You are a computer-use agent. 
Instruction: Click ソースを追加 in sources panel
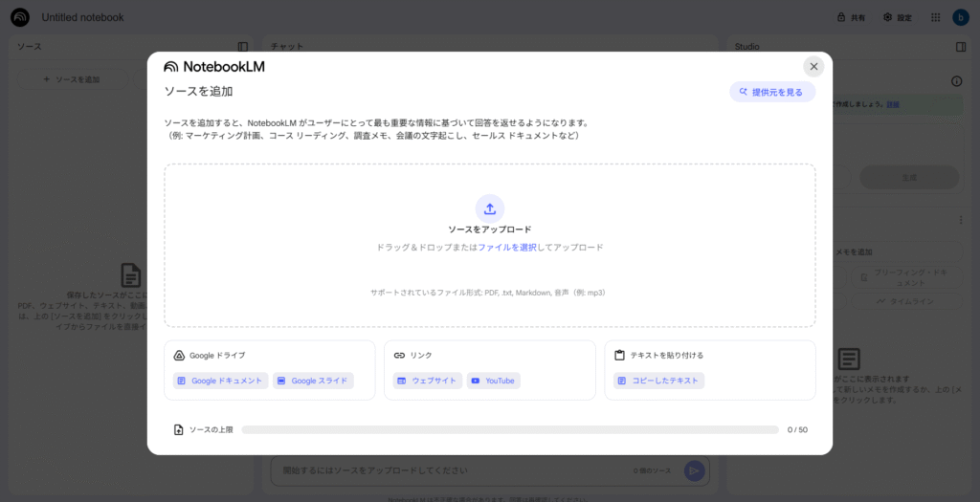tap(72, 79)
